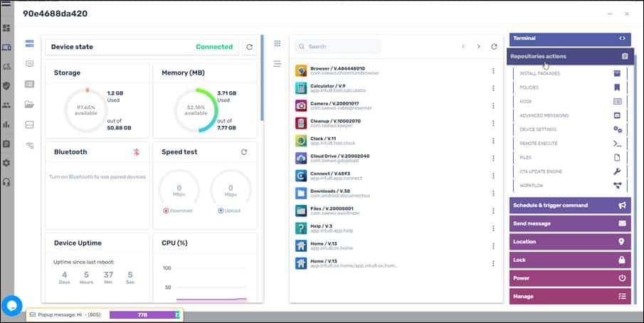Rerun the Speed test with refresh icon
This screenshot has height=323, width=644.
pyautogui.click(x=244, y=152)
